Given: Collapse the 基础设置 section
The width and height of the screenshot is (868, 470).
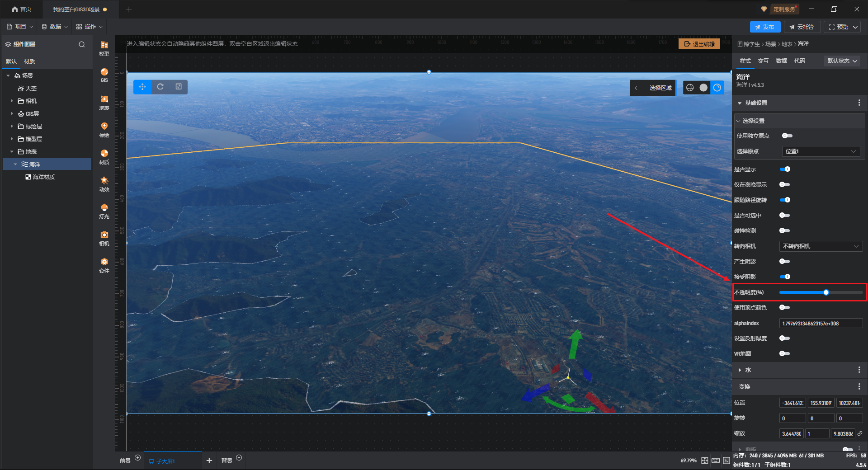Looking at the screenshot, I should 740,103.
